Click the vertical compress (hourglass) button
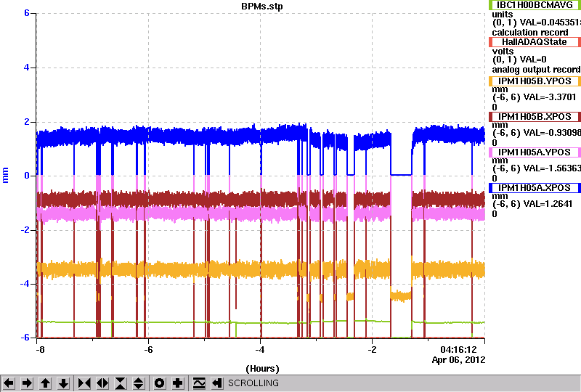Image resolution: width=581 pixels, height=392 pixels. [x=121, y=383]
